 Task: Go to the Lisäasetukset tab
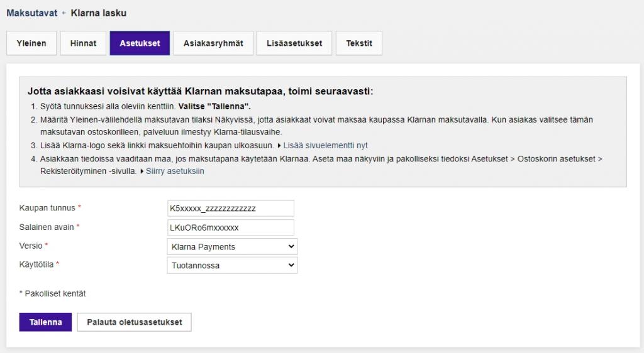point(294,43)
